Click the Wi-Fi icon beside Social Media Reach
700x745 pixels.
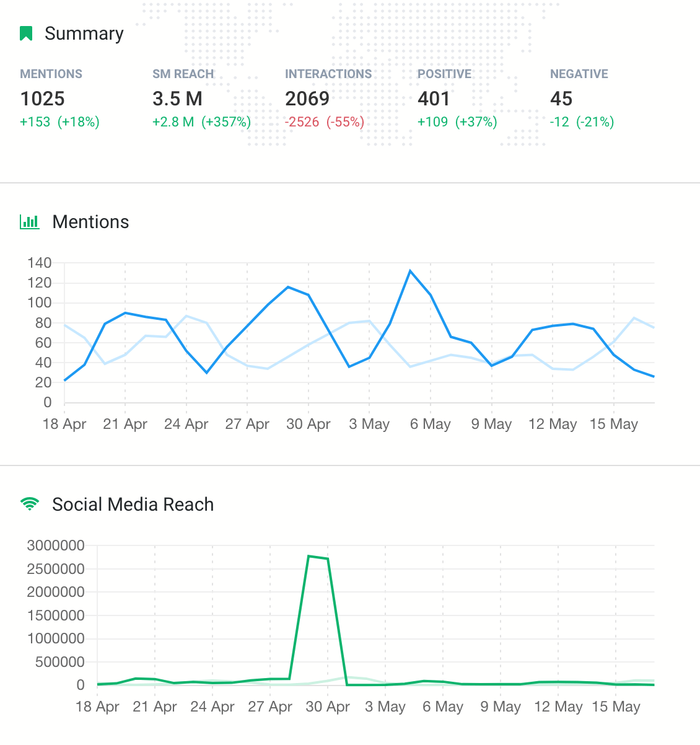[x=29, y=504]
